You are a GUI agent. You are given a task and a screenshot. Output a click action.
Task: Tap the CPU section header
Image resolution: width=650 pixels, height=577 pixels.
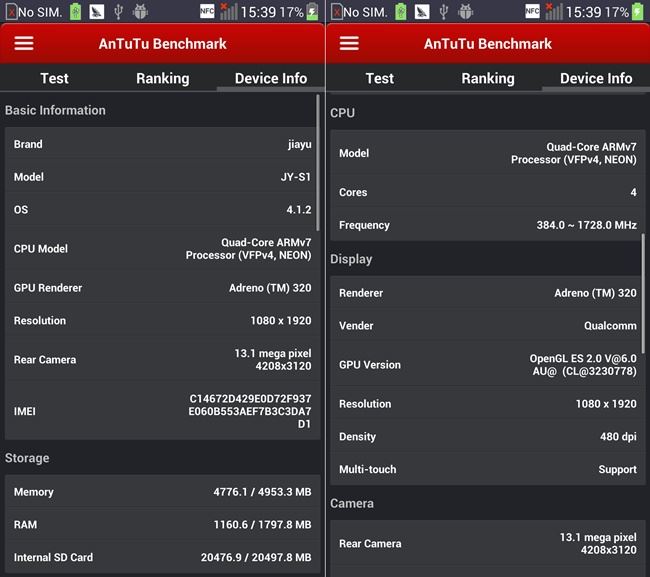pyautogui.click(x=342, y=113)
